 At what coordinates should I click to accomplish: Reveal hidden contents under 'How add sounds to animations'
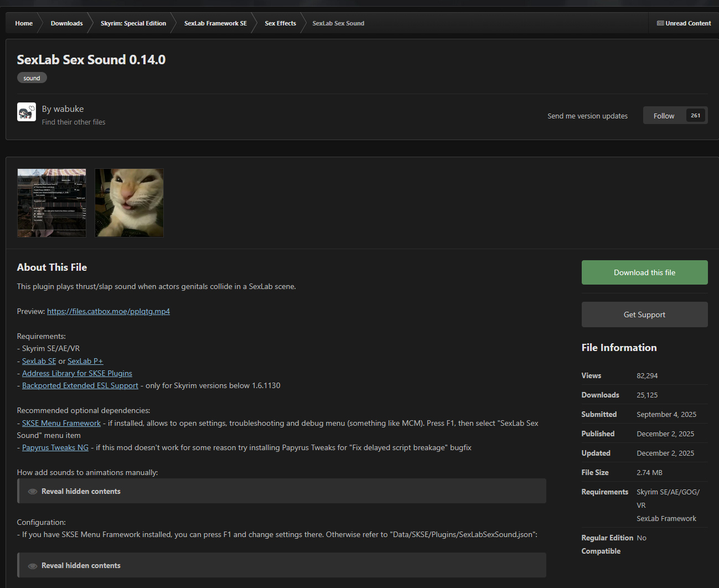point(282,491)
